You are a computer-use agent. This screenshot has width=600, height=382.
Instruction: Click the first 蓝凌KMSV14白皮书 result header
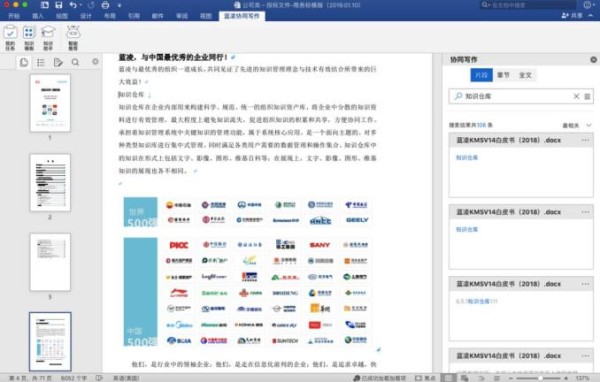point(521,140)
